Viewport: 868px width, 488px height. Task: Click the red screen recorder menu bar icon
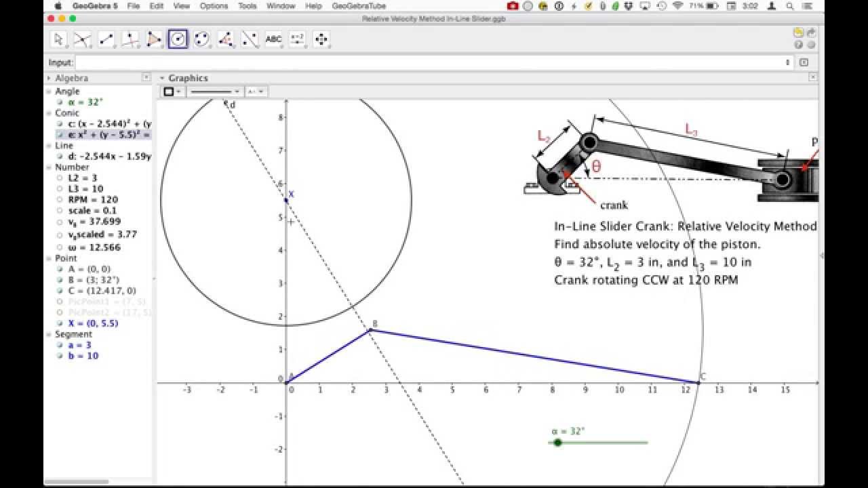(x=513, y=6)
